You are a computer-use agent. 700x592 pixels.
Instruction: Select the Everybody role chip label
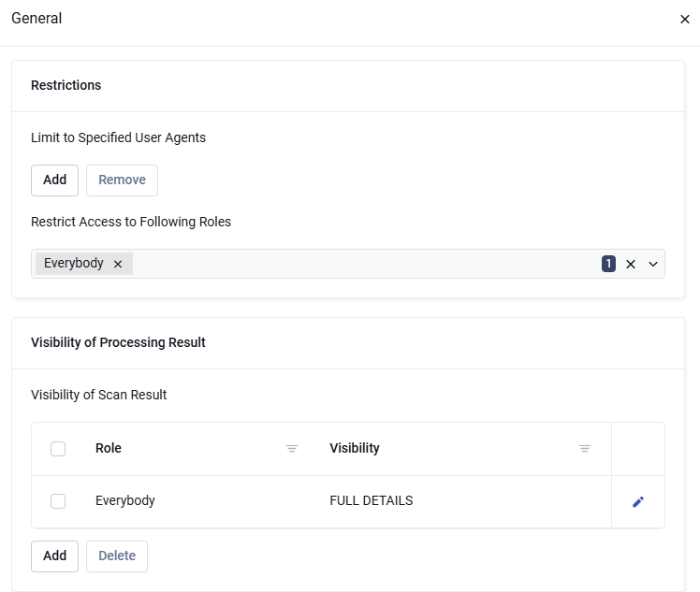point(74,263)
